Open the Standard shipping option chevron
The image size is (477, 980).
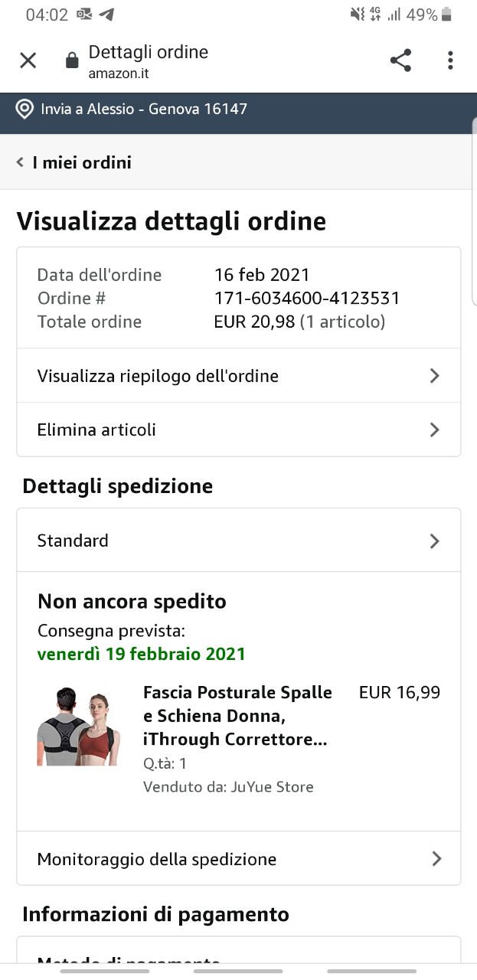434,541
